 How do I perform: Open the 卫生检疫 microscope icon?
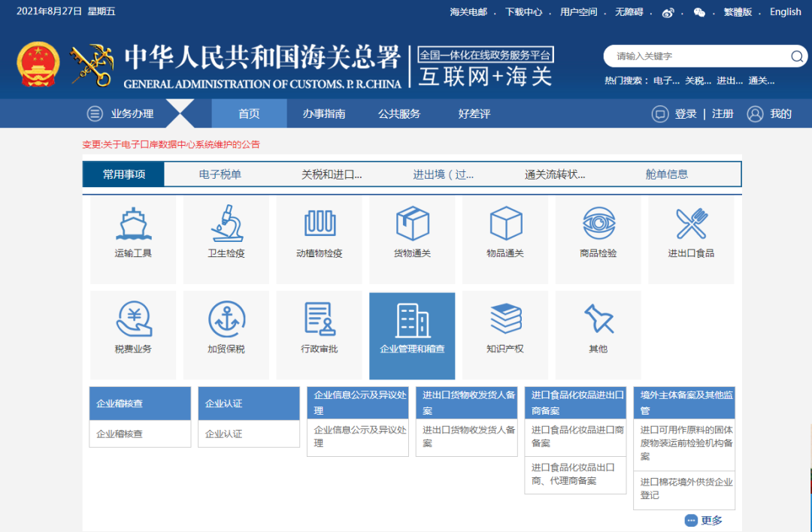coord(227,223)
